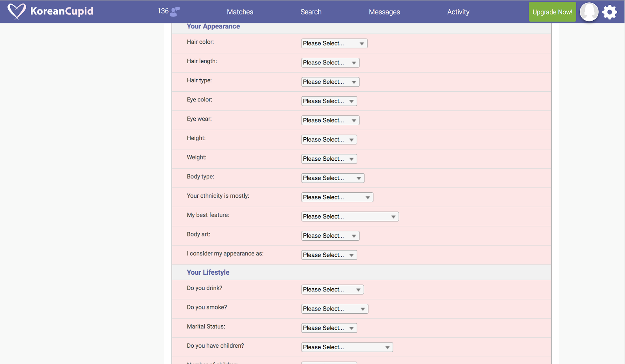
Task: Open the Your ethnicity is mostly dropdown
Action: (x=337, y=197)
